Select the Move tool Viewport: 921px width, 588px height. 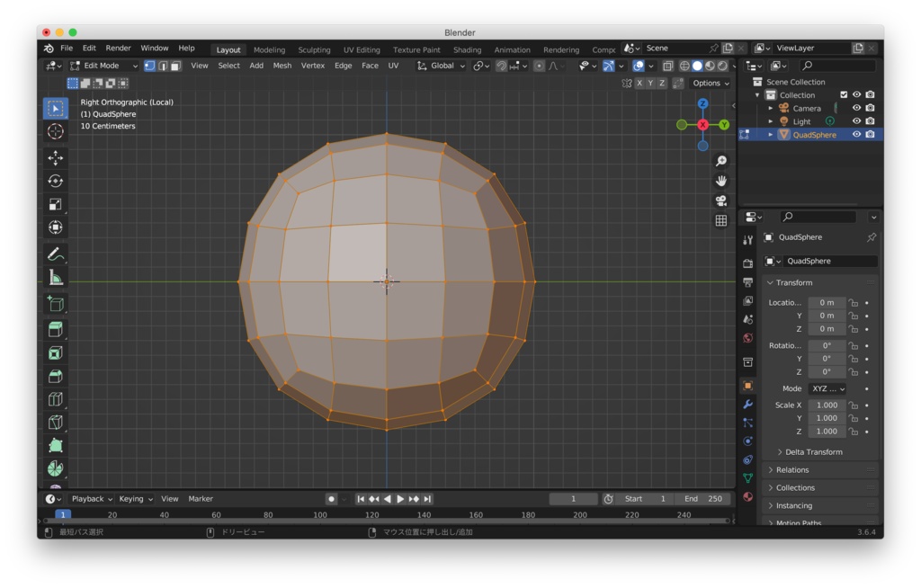55,159
